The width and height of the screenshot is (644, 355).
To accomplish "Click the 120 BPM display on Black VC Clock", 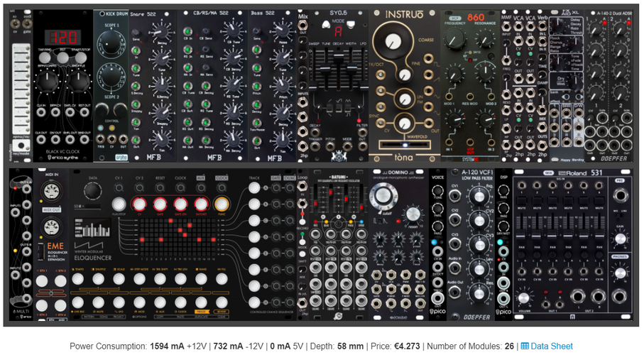I will click(x=63, y=38).
